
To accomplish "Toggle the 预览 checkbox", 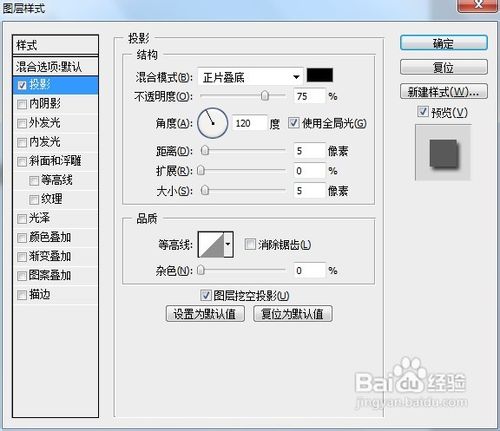I will coord(423,111).
